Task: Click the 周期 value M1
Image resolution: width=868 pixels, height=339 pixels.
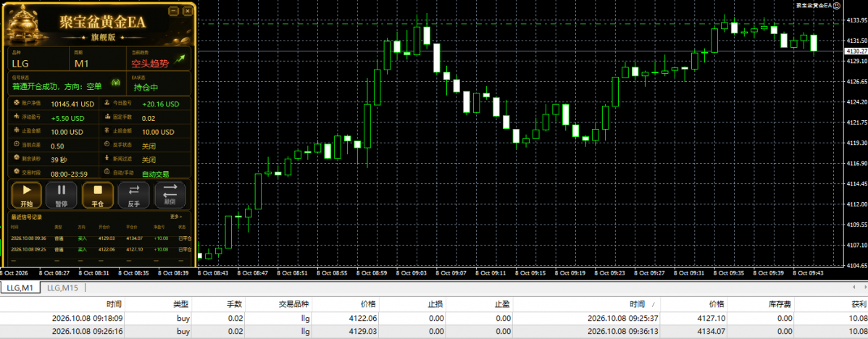Action: pyautogui.click(x=81, y=64)
